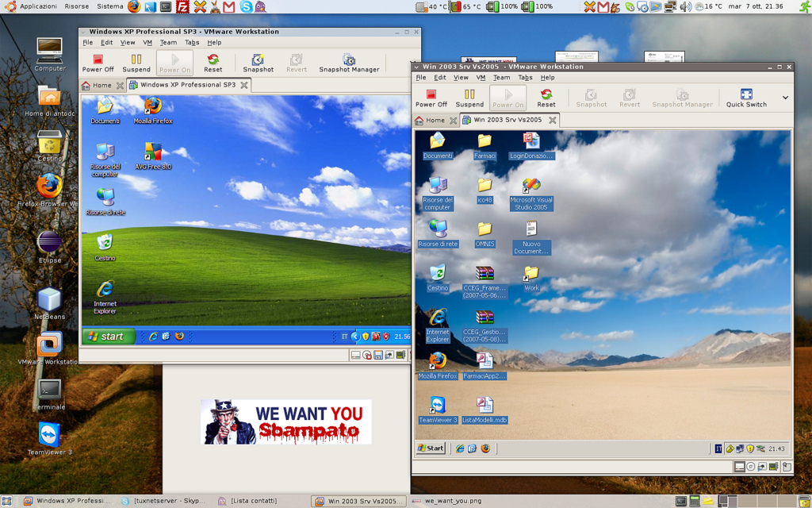Open Risorse menu in top panel
Viewport: 812px width, 508px height.
click(77, 6)
